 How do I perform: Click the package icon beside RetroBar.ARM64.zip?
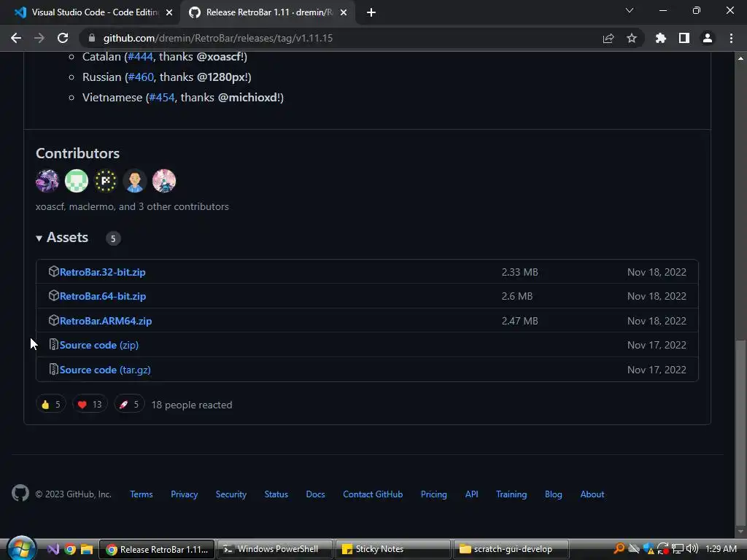coord(53,320)
